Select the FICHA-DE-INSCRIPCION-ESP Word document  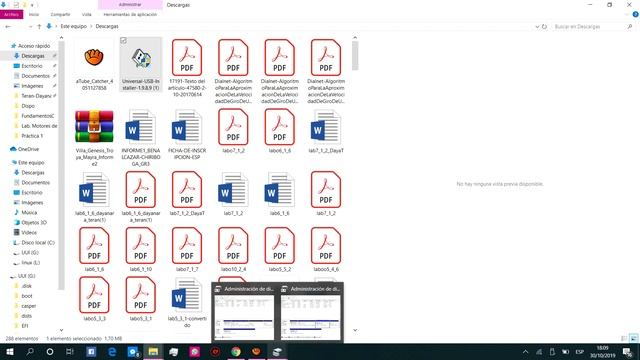(187, 135)
